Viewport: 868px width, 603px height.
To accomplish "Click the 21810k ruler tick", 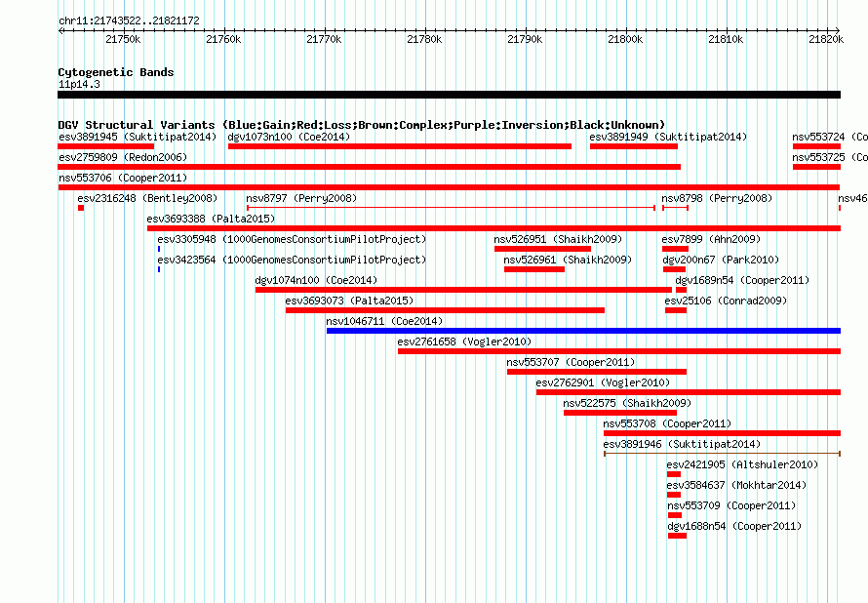I will point(726,39).
